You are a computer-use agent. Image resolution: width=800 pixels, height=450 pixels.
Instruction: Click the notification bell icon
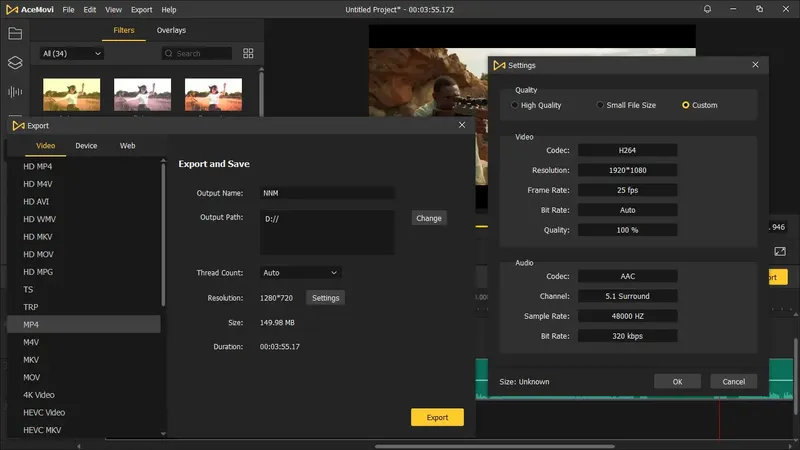pos(707,9)
